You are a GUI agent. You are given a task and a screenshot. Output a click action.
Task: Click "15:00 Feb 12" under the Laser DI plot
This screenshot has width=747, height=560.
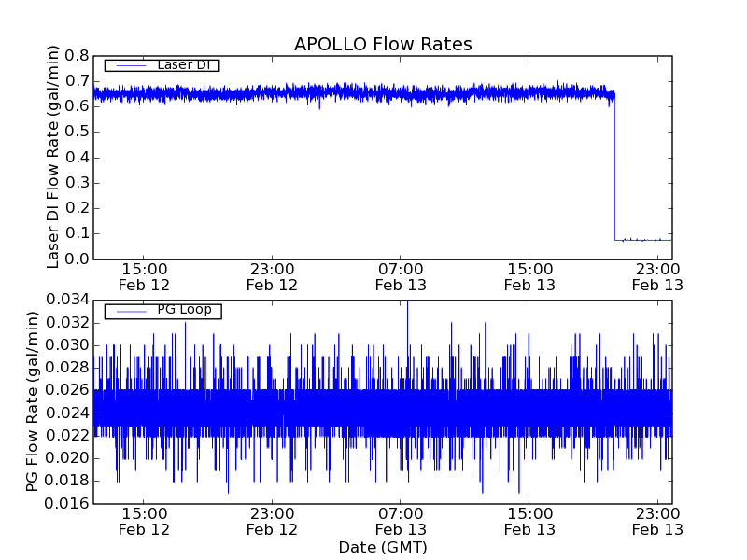144,277
